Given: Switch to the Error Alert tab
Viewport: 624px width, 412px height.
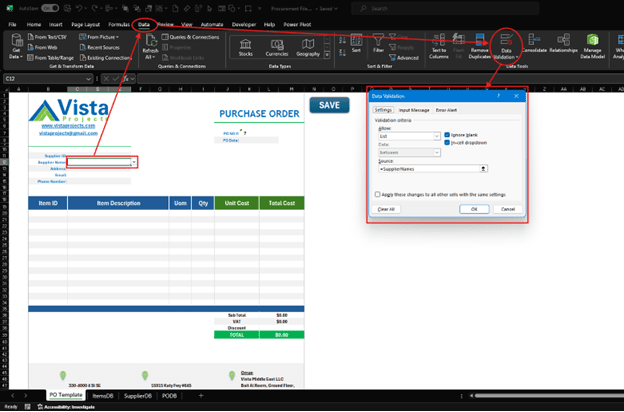Looking at the screenshot, I should coord(447,109).
